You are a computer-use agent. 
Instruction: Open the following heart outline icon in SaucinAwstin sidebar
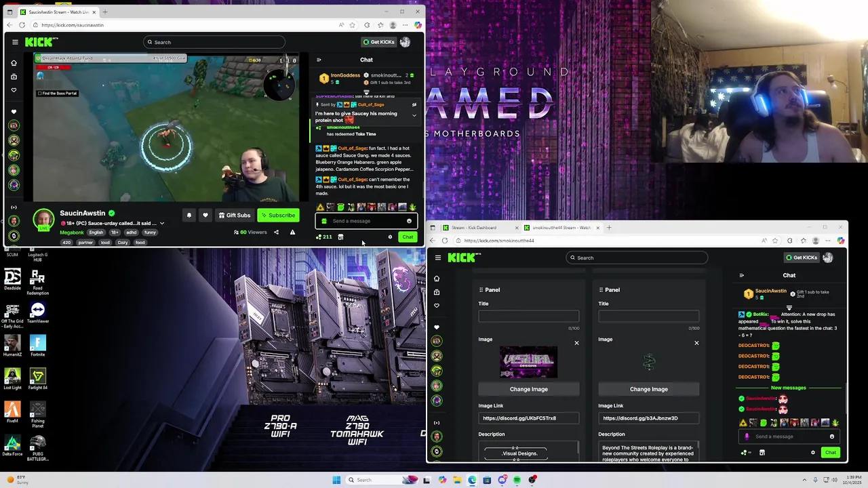14,90
